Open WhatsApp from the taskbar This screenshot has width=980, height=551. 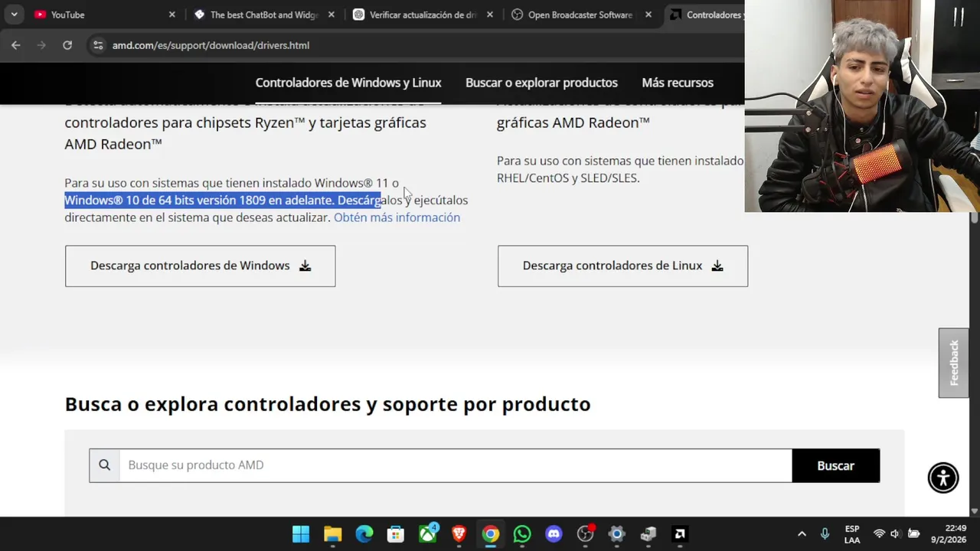point(522,534)
